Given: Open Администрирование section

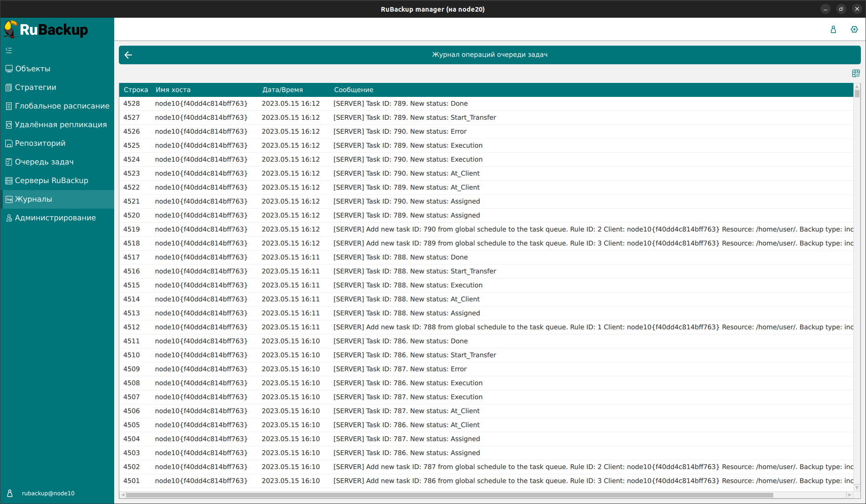Looking at the screenshot, I should click(55, 218).
